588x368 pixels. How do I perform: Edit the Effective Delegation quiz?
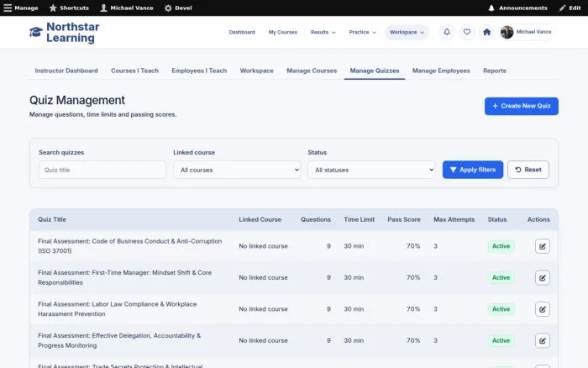click(x=543, y=340)
